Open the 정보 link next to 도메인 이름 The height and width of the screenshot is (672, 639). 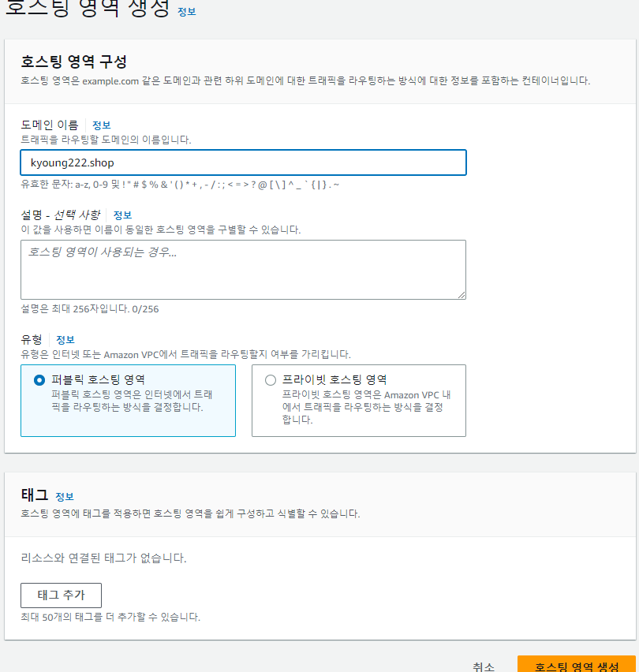[x=102, y=125]
